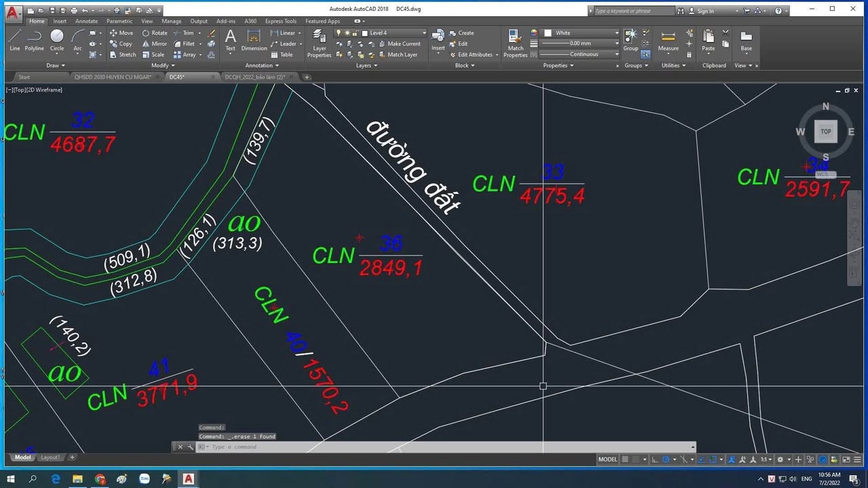Expand the Draw panel
The image size is (868, 488).
56,66
